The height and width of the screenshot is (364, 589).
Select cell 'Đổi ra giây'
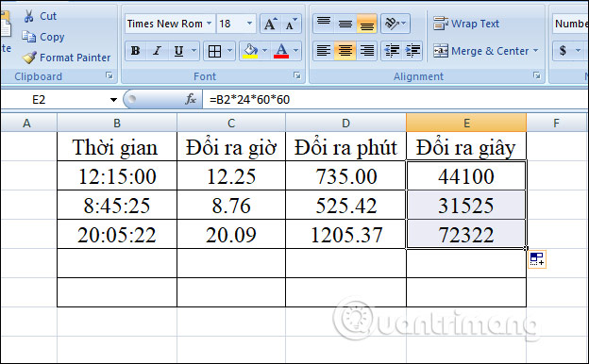coord(466,147)
